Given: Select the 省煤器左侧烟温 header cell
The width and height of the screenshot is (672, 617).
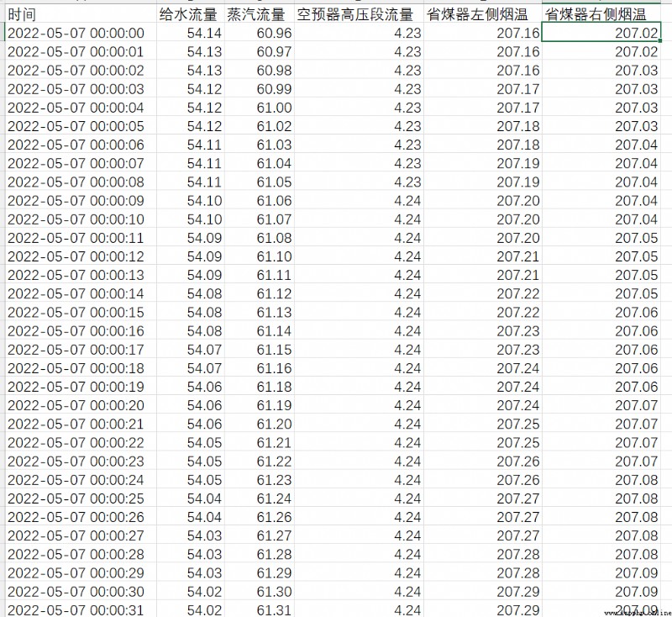Looking at the screenshot, I should pyautogui.click(x=482, y=14).
